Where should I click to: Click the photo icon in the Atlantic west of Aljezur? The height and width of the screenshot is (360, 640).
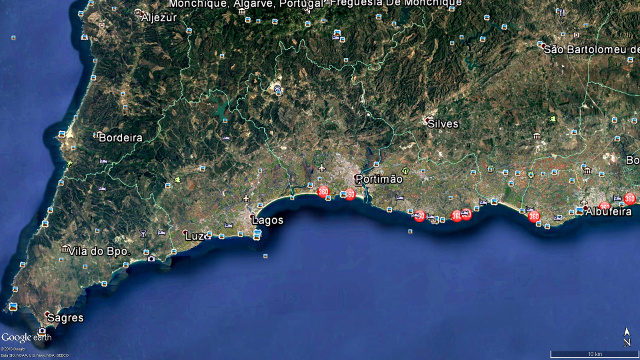13,38
